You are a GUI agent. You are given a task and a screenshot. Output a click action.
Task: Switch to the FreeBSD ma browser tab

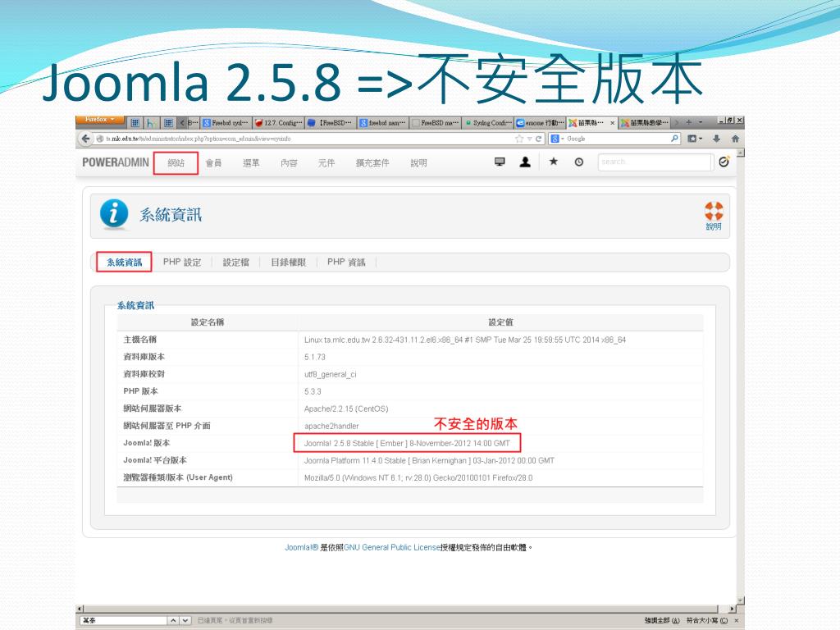[436, 123]
